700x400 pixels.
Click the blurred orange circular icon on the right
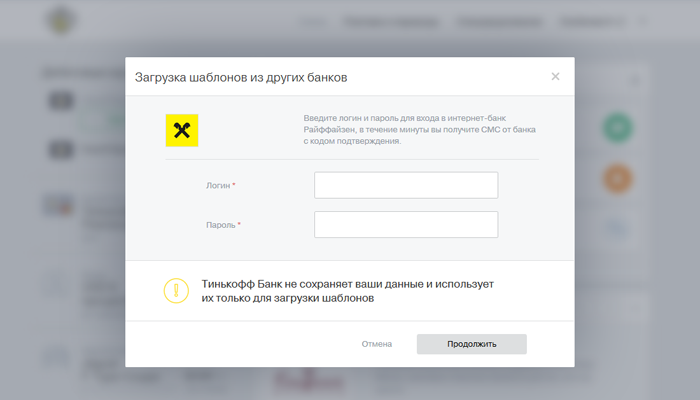point(617,178)
